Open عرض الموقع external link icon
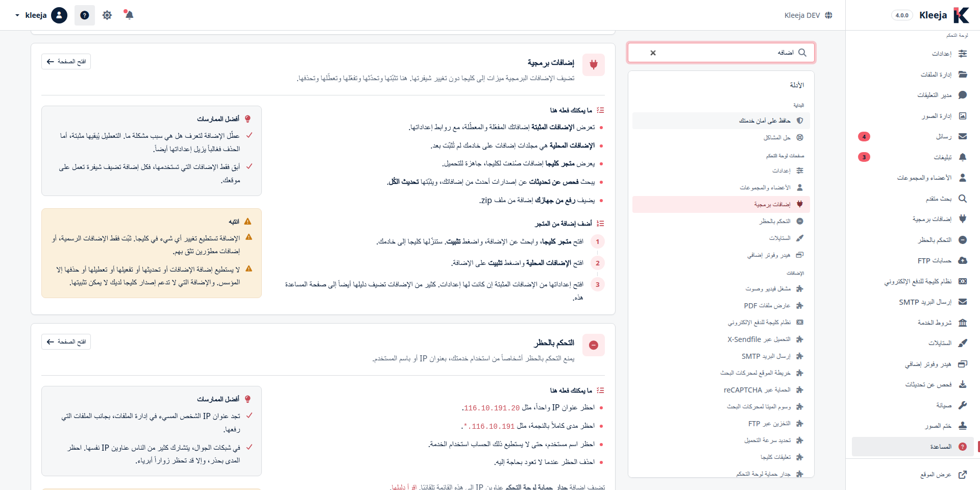The width and height of the screenshot is (980, 490). tap(963, 475)
